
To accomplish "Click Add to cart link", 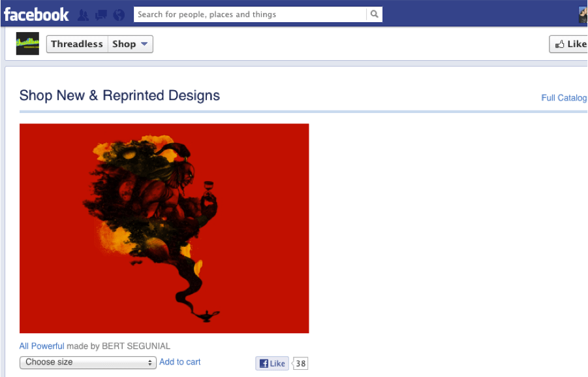I will pyautogui.click(x=180, y=362).
